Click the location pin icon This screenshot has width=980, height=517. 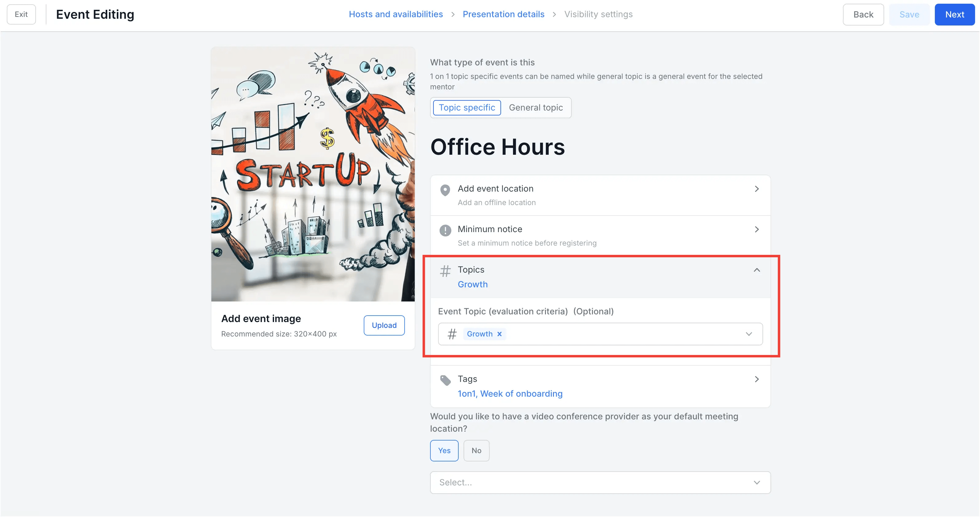(x=445, y=190)
